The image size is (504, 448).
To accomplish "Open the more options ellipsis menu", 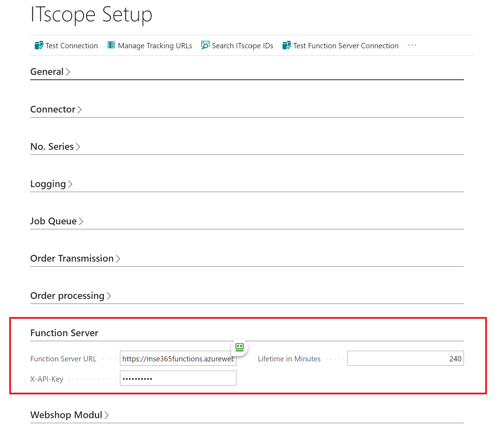I will click(412, 45).
